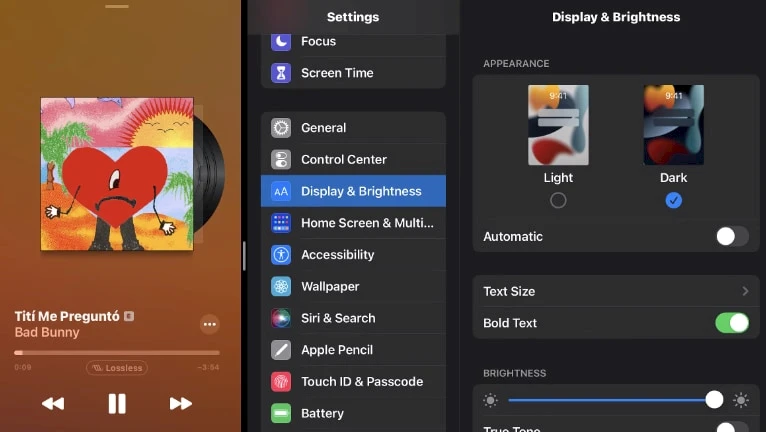Tap the grabber handle atop the Music player
The image size is (766, 432).
click(117, 6)
